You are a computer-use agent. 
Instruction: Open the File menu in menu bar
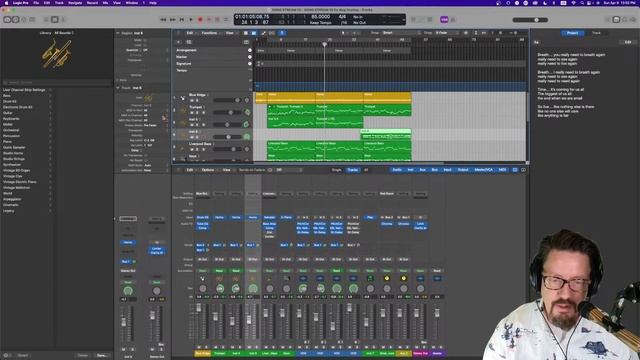pos(36,3)
